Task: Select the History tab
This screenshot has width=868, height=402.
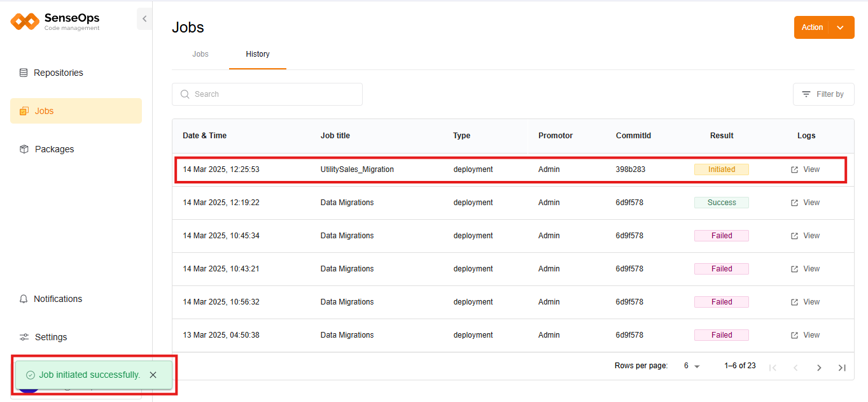Action: pos(258,54)
